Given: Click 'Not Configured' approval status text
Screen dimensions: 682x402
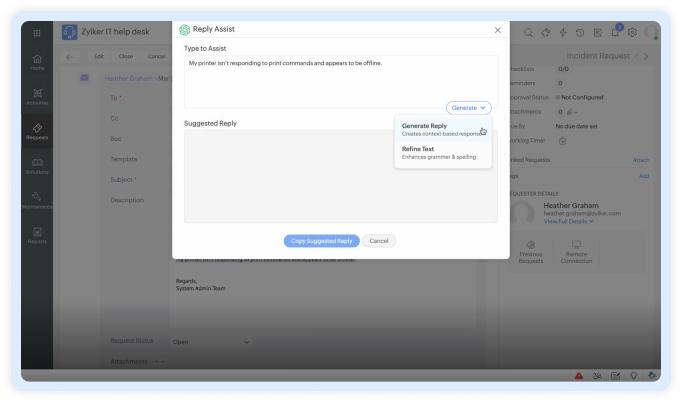Looking at the screenshot, I should coord(582,97).
